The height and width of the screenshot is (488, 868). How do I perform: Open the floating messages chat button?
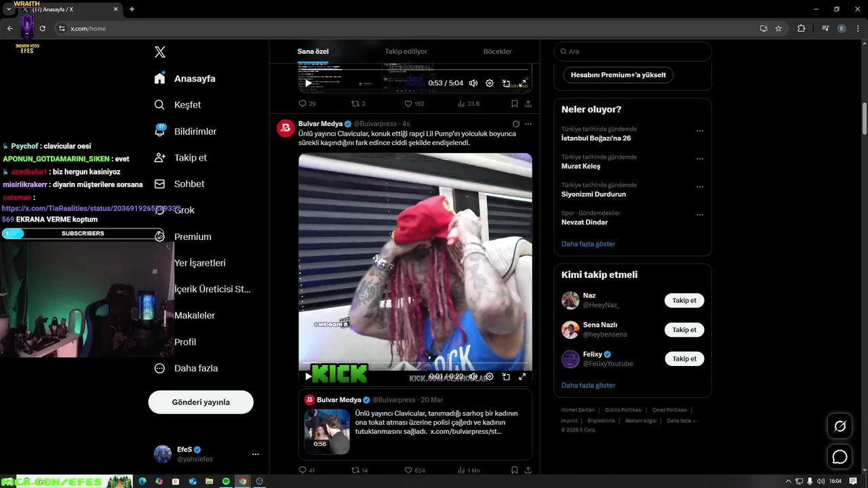[x=840, y=457]
